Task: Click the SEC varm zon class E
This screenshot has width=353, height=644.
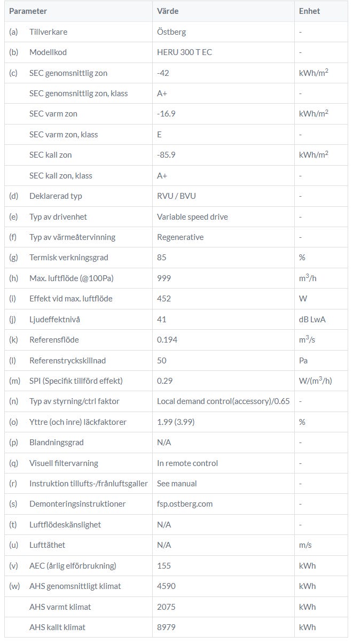Action: (159, 135)
